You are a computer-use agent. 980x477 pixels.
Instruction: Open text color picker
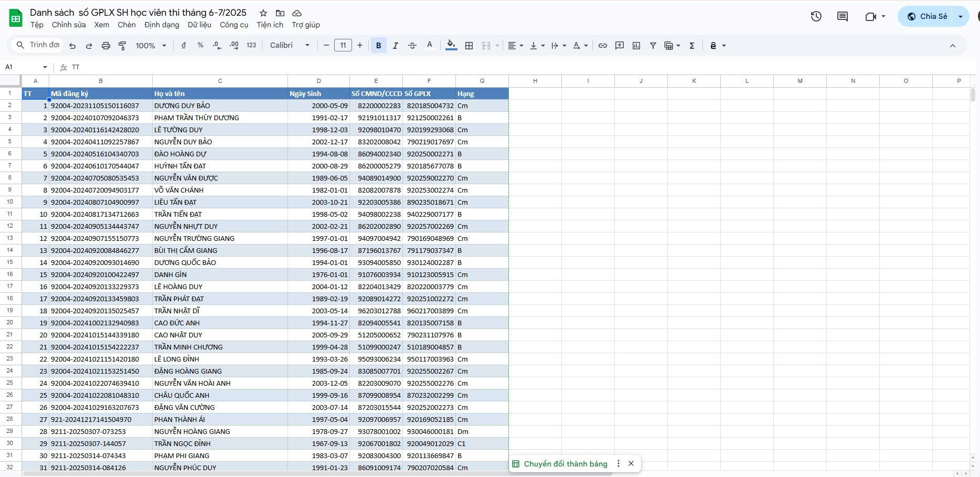pos(430,46)
